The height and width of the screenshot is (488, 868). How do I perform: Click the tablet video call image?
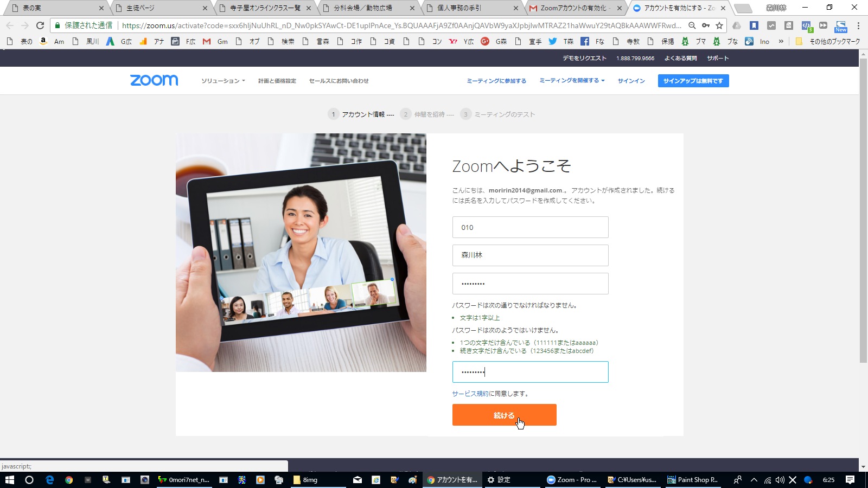pyautogui.click(x=301, y=252)
